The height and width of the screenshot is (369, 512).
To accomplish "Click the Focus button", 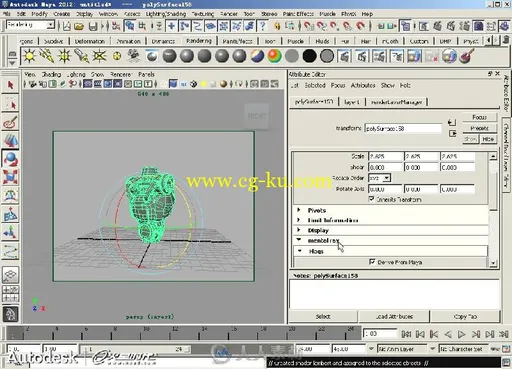I will [479, 117].
